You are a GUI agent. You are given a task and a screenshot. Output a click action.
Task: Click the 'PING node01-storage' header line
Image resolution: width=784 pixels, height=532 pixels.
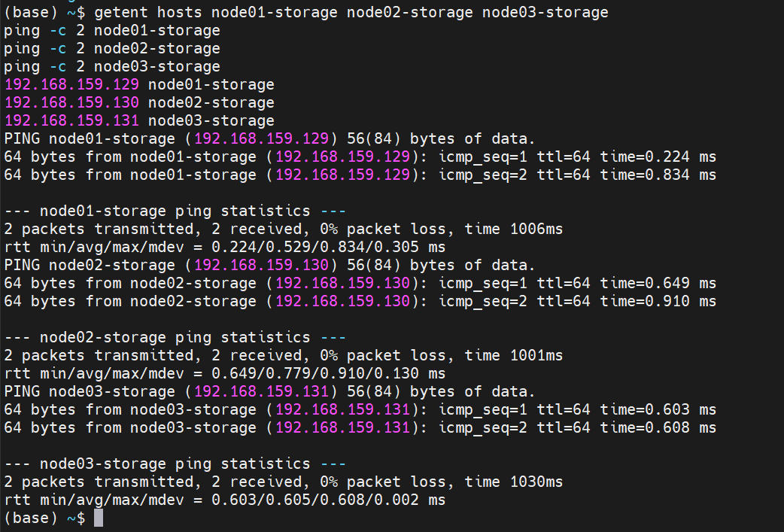click(269, 138)
